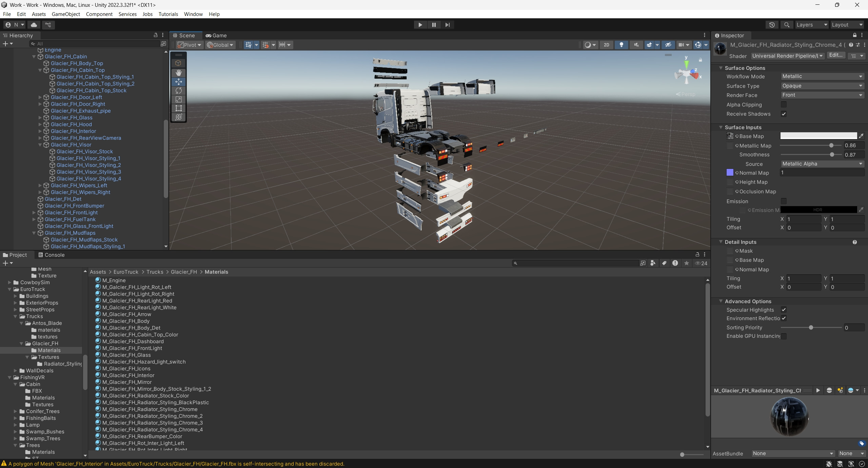The width and height of the screenshot is (868, 468).
Task: Click the Play button
Action: (420, 25)
